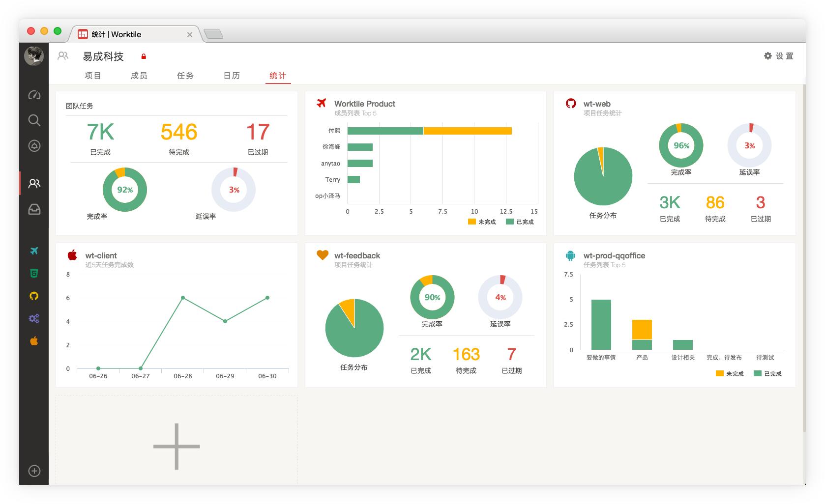Open the airplane project shortcut in sidebar

pos(34,251)
